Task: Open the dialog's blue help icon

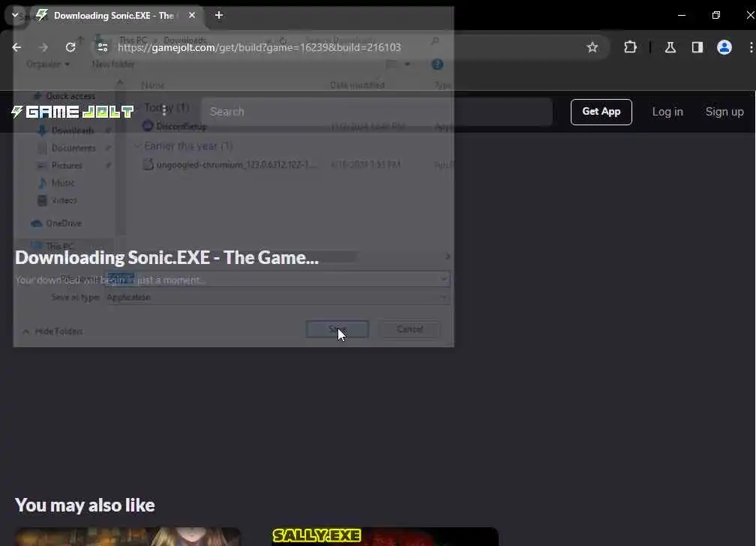Action: click(x=437, y=64)
